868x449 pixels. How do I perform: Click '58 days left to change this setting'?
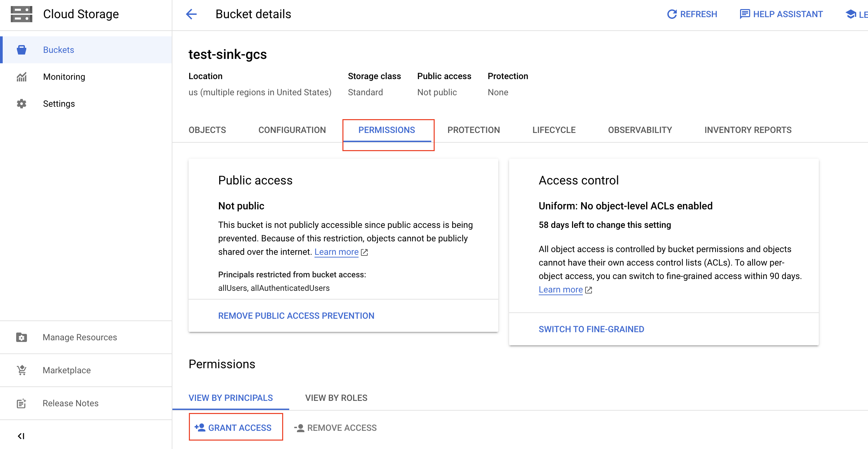pyautogui.click(x=605, y=225)
